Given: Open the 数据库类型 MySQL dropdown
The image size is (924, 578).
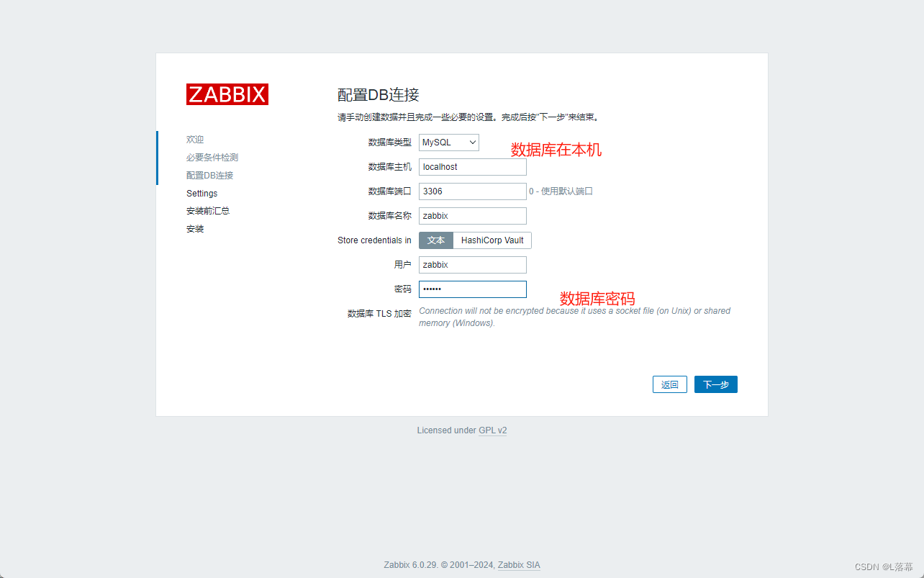Looking at the screenshot, I should [x=449, y=143].
